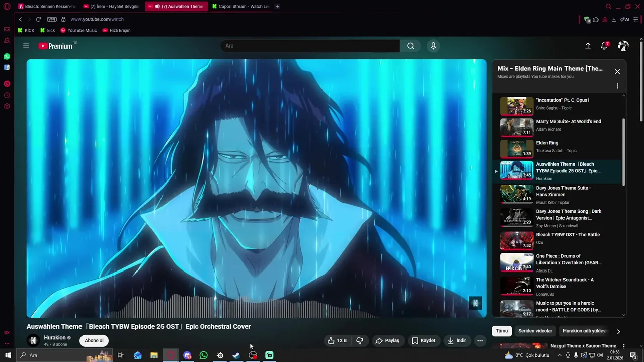Open sidebar history clock icon
This screenshot has height=362, width=644.
tap(7, 95)
